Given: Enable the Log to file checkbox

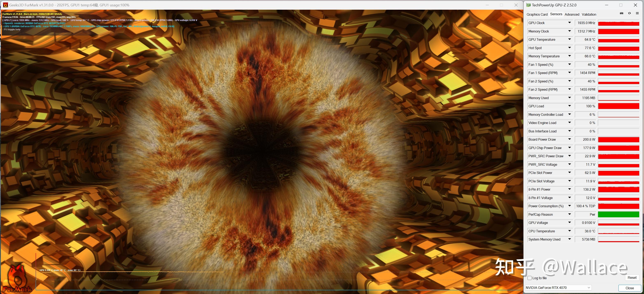Looking at the screenshot, I should 530,278.
